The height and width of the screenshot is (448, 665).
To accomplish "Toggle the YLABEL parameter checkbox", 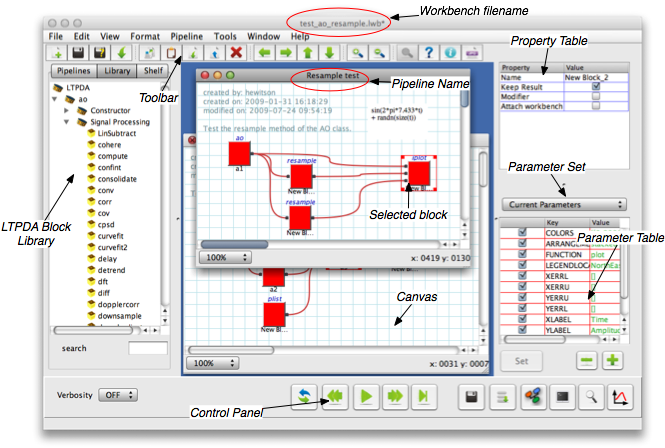I will coord(522,330).
